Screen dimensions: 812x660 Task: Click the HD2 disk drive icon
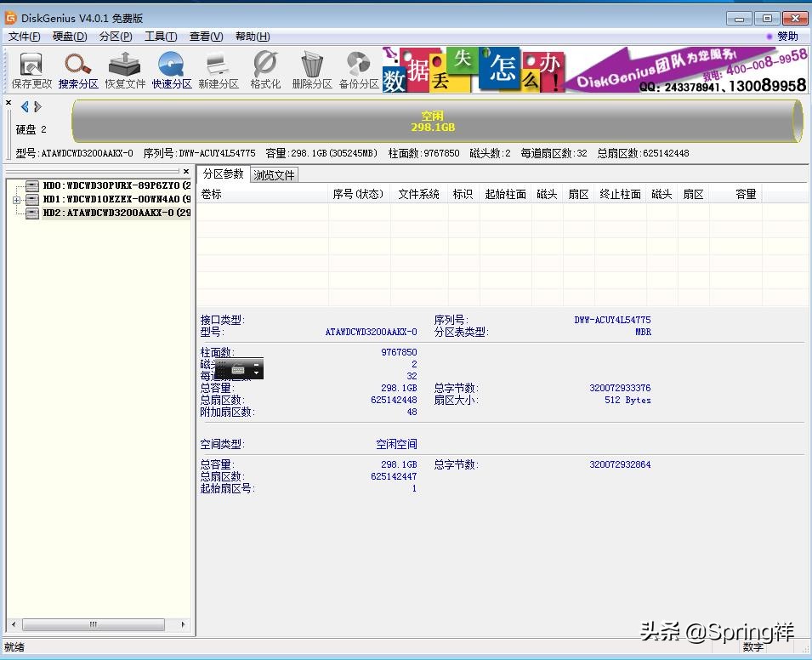pos(32,213)
